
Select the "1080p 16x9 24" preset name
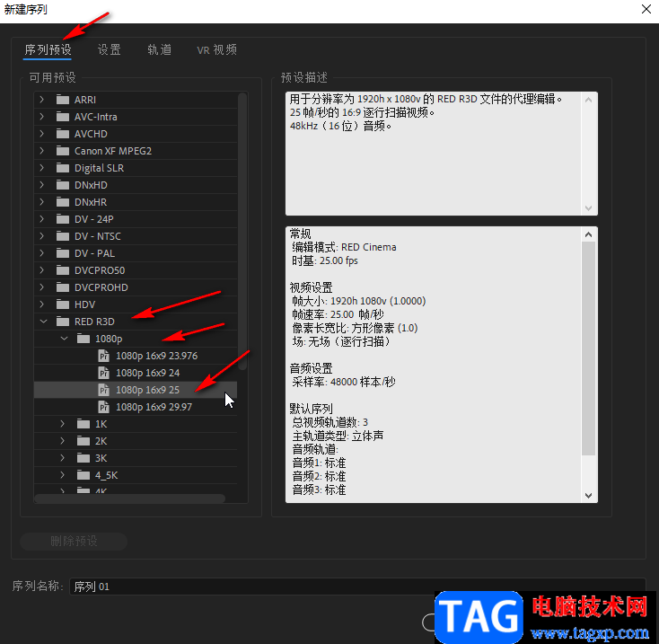(x=147, y=373)
